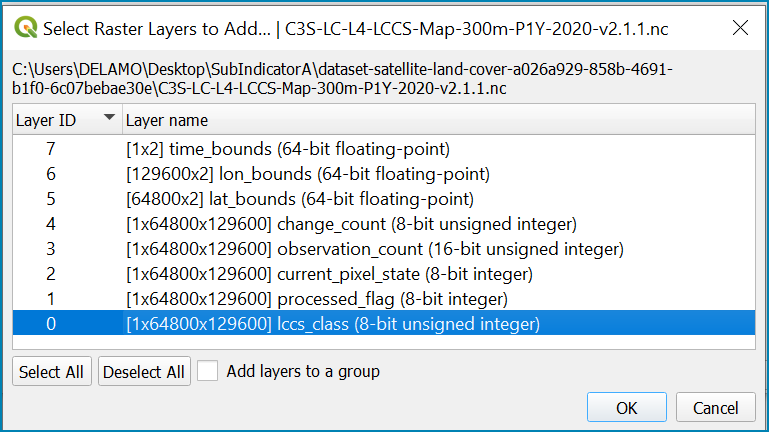Click the Select All button
Screen dimensions: 769x432
[51, 371]
